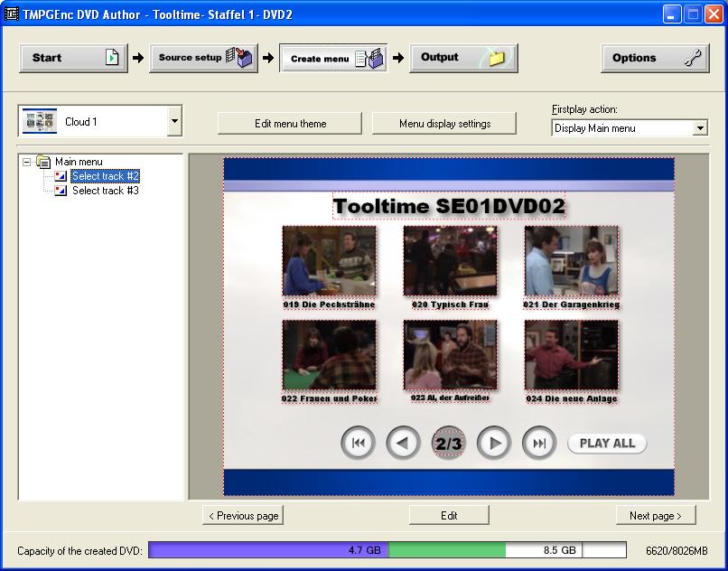
Task: Select the Select track #3 tree item
Action: pos(106,191)
